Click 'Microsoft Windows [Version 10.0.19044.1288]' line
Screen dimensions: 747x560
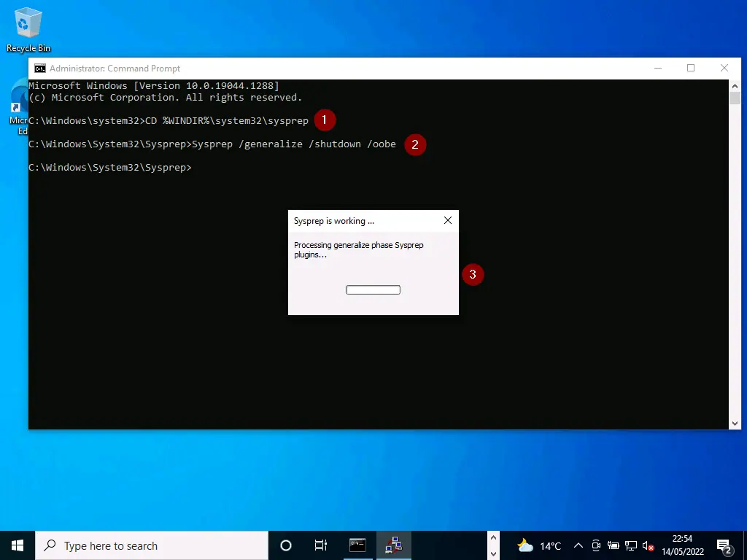(x=154, y=86)
